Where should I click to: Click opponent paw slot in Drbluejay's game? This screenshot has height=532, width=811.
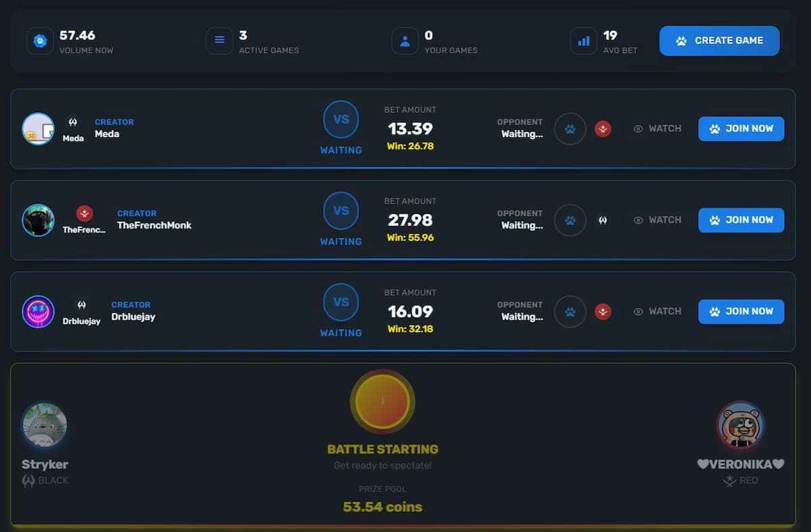click(x=570, y=311)
